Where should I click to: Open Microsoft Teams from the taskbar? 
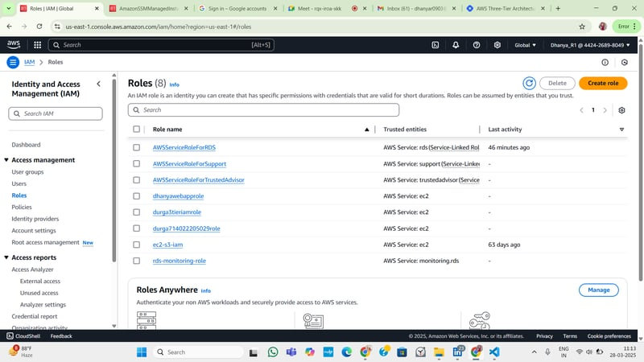[x=291, y=352]
